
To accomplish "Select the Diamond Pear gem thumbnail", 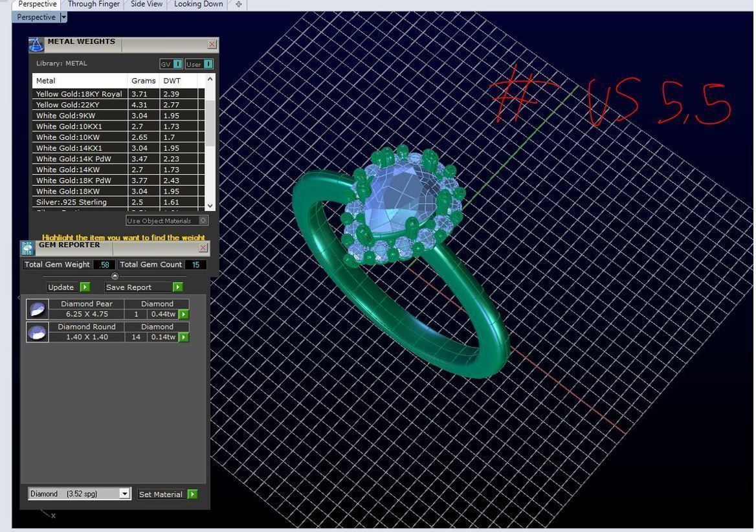I will tap(37, 309).
